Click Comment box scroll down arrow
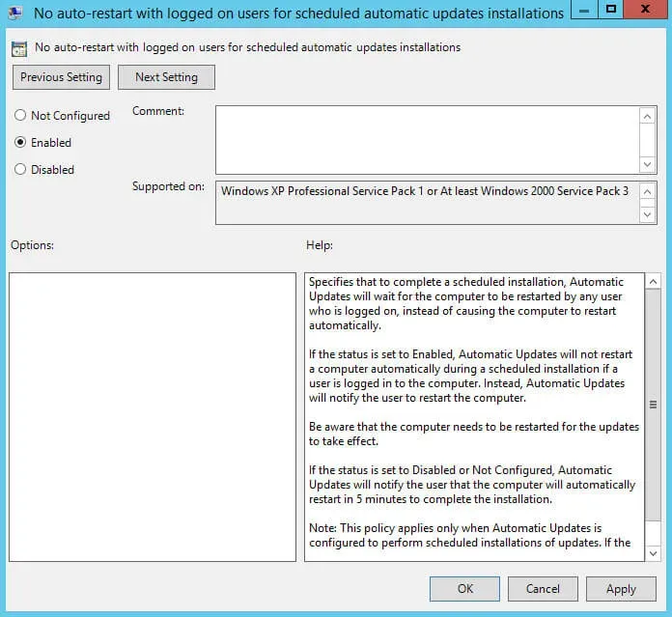This screenshot has height=617, width=672. 648,164
